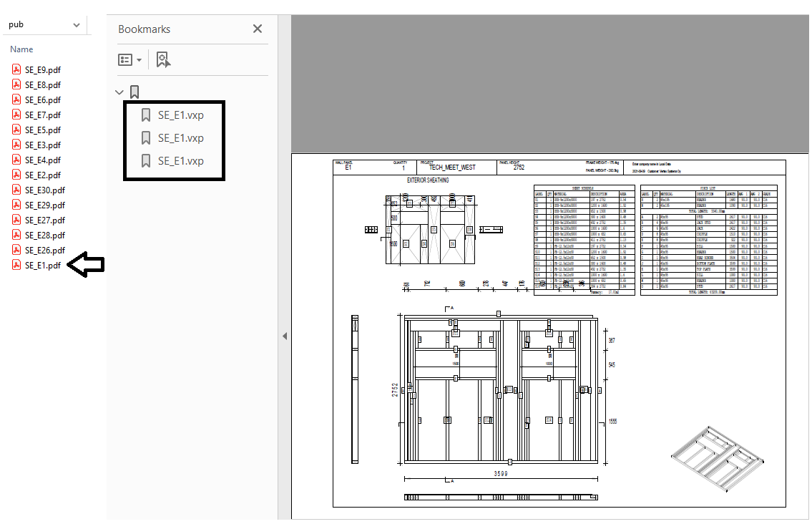Click the PDF icon beside SE_E30.pdf
The image size is (812, 524).
(x=16, y=190)
